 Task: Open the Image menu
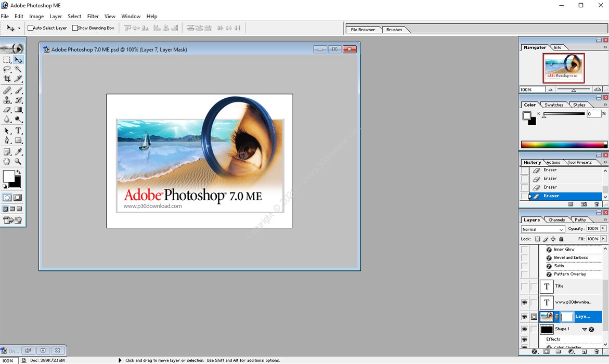pyautogui.click(x=36, y=16)
